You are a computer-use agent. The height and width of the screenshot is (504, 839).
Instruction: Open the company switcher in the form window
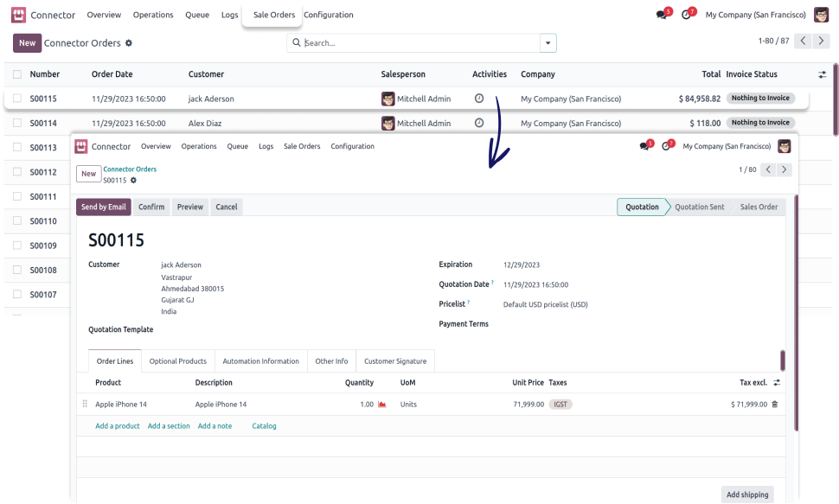[x=727, y=146]
